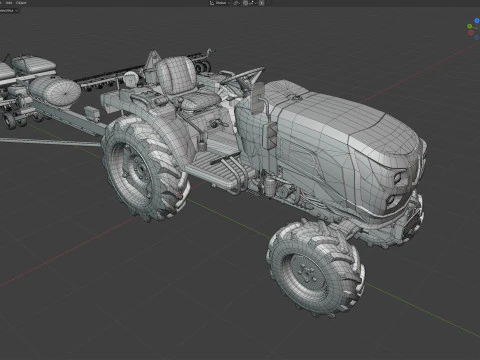Open the Select Box tool mode dropdown

pyautogui.click(x=8, y=10)
